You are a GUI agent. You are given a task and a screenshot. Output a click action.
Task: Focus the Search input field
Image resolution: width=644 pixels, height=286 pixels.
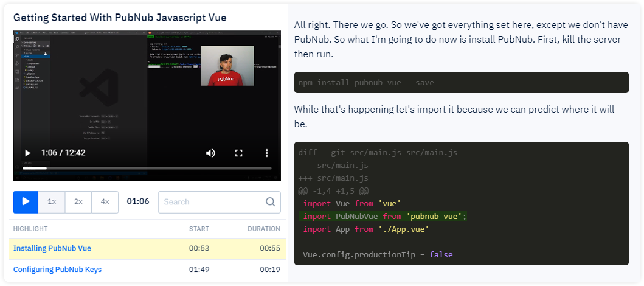(x=220, y=202)
